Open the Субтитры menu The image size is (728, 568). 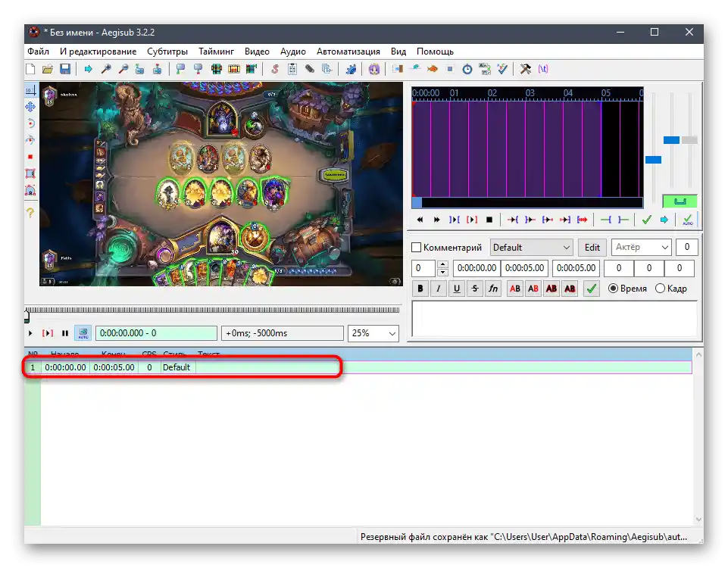click(167, 51)
